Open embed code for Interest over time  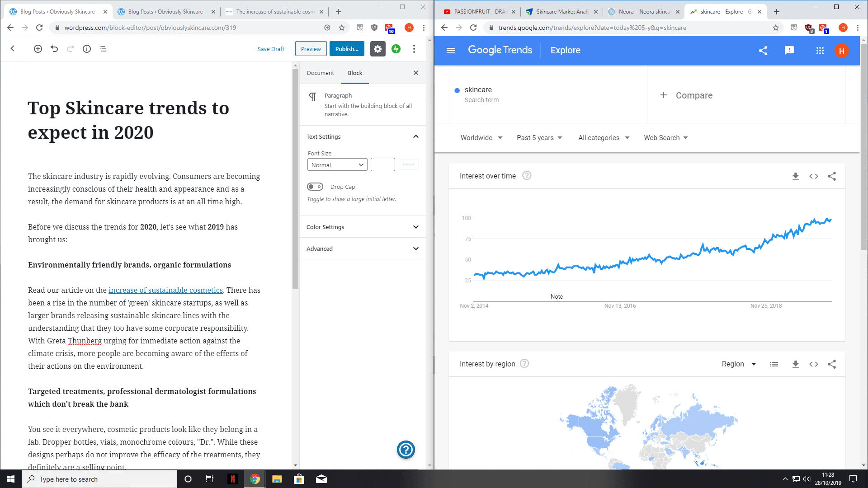[x=814, y=176]
